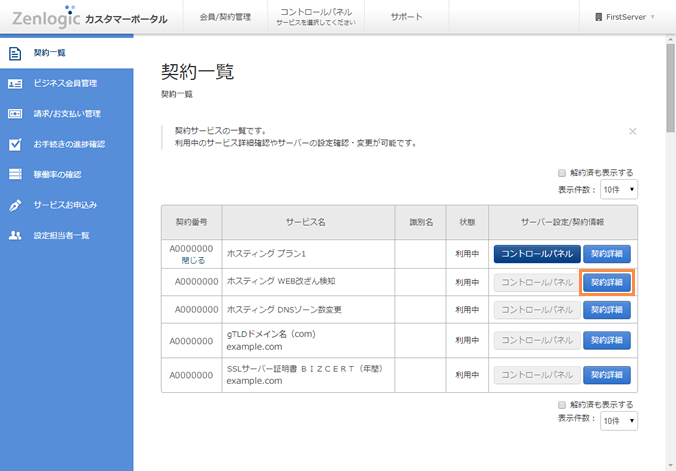The image size is (676, 471).
Task: Toggle bottom 解約済も表示する checkbox
Action: [562, 405]
